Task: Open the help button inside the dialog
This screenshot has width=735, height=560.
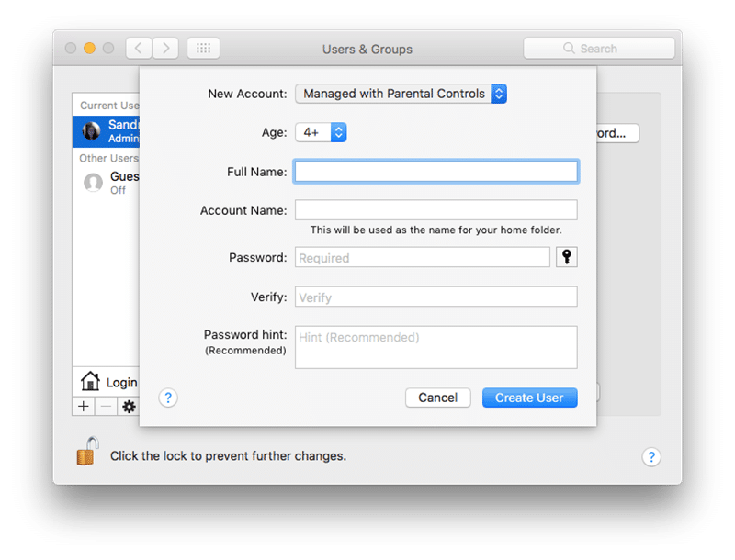Action: tap(167, 398)
